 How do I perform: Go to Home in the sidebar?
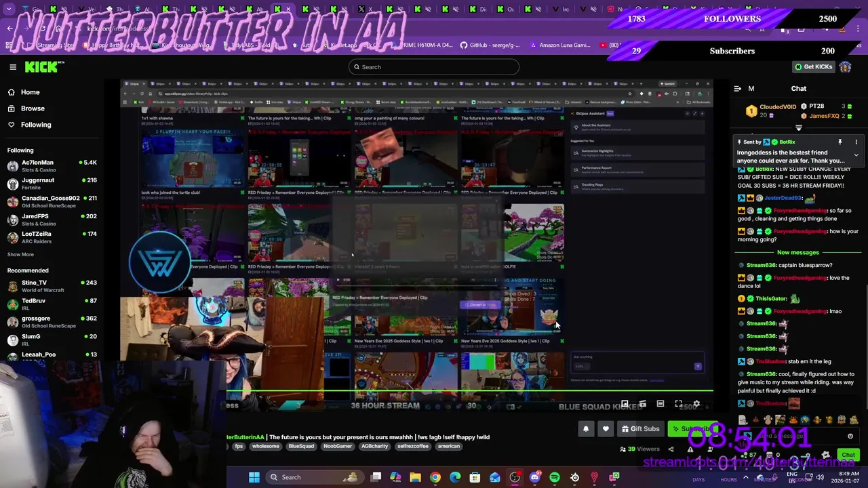30,92
